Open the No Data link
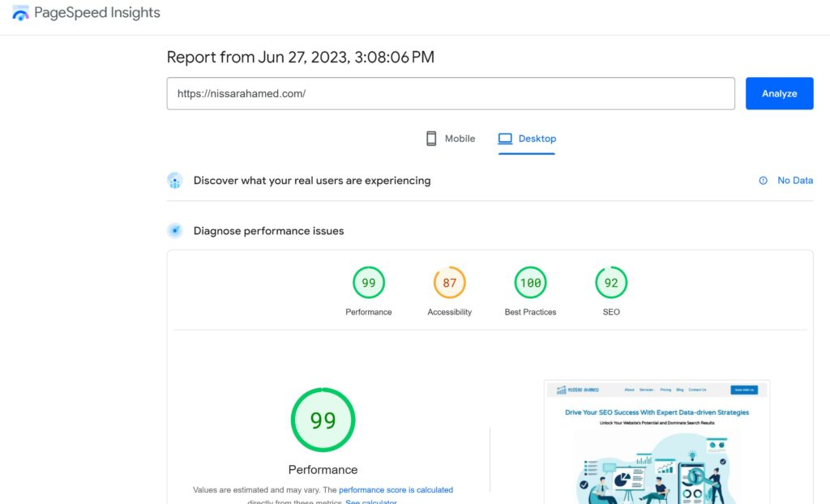The width and height of the screenshot is (830, 504). tap(798, 180)
